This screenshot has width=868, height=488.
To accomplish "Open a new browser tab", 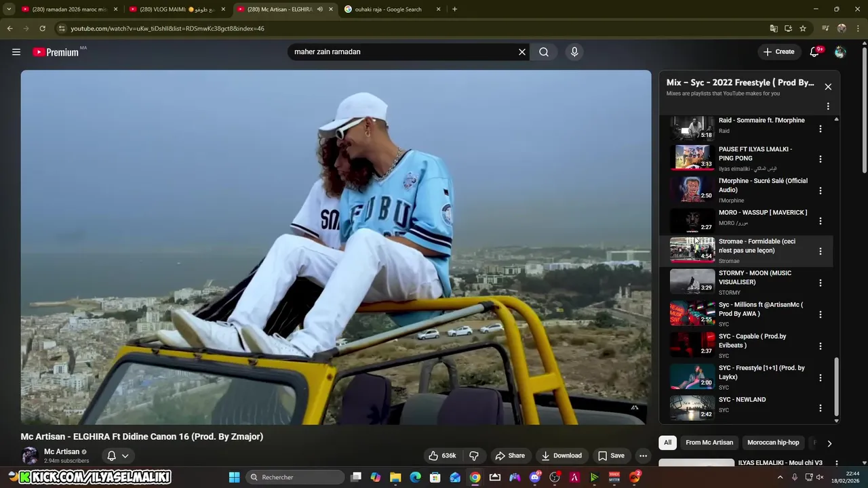I will [454, 9].
